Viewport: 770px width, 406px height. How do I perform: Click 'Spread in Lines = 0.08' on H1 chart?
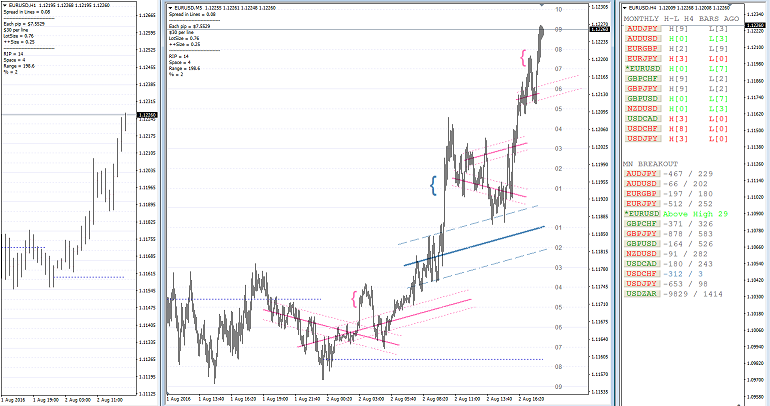click(x=27, y=12)
